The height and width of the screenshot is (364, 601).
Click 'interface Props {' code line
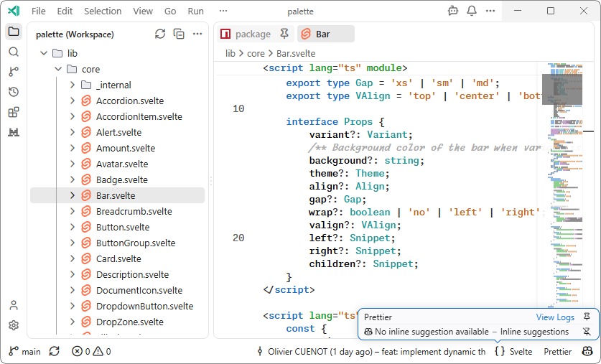tap(335, 122)
